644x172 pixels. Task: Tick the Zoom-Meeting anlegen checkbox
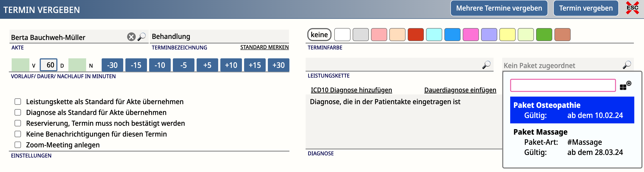tap(18, 145)
